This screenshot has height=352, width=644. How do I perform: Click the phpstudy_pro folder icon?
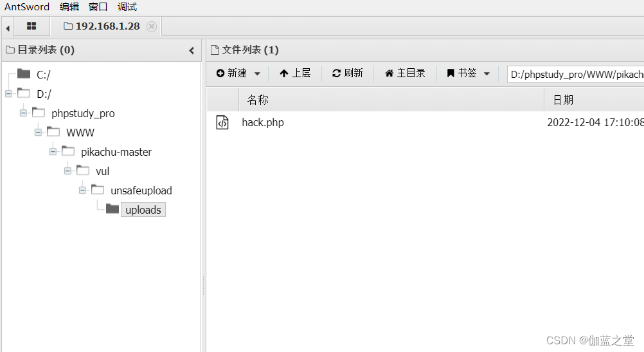(x=39, y=112)
